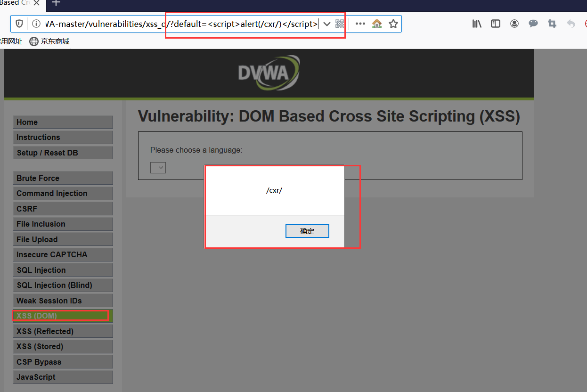Open Weak Session IDs page
The image size is (587, 392).
click(x=63, y=301)
